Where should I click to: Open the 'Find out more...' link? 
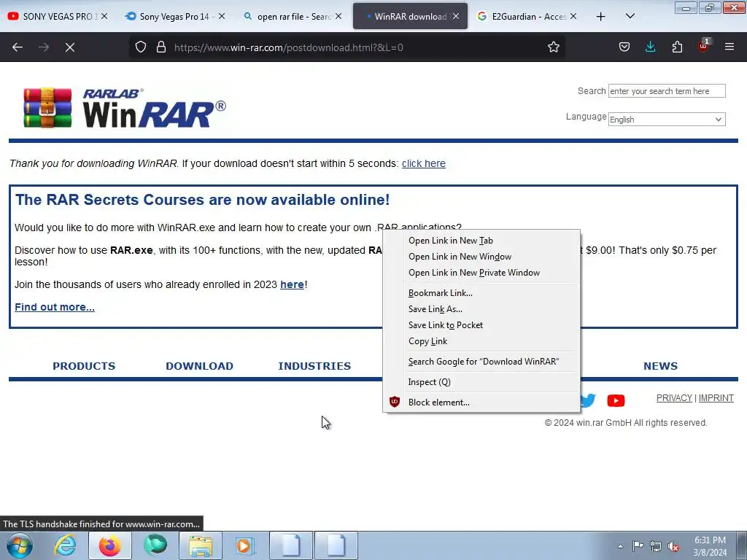pos(55,307)
